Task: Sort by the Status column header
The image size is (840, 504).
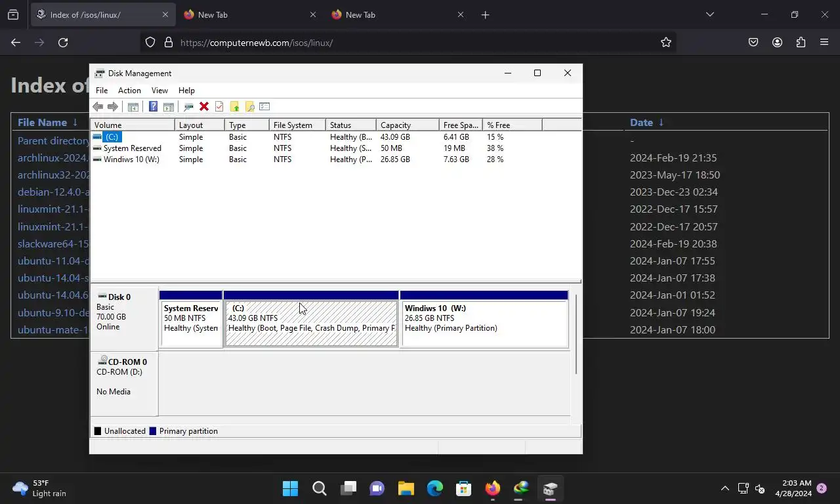Action: tap(351, 125)
